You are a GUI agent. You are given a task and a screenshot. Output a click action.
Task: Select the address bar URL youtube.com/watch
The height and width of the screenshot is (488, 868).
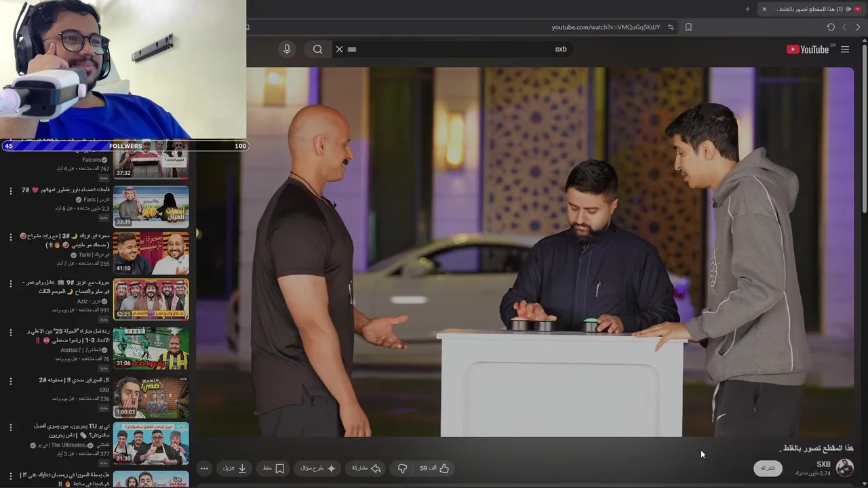(x=606, y=27)
